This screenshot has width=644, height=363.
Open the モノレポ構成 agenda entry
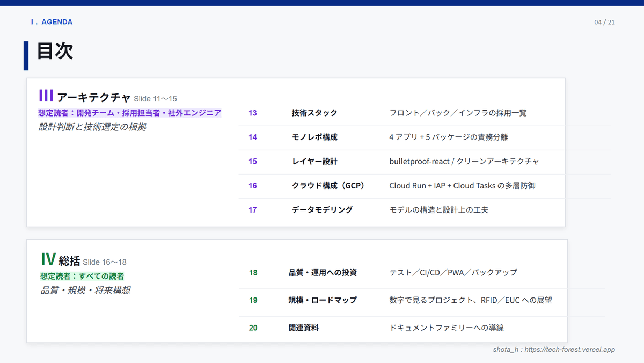pos(314,137)
